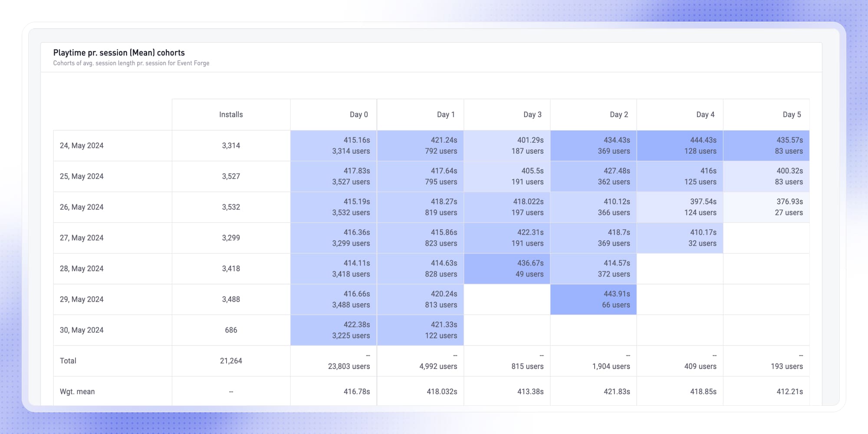The image size is (868, 434).
Task: Open the Playtime pr. session cohorts title
Action: click(x=118, y=53)
